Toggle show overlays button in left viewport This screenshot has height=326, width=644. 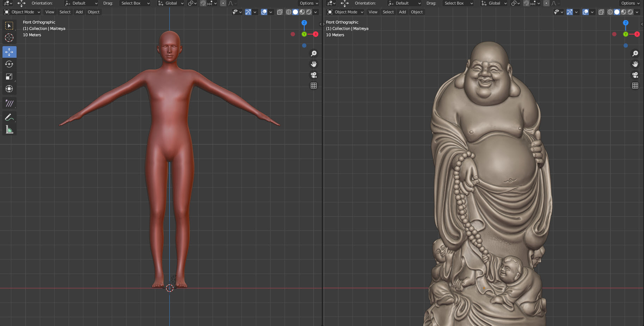[x=264, y=12]
